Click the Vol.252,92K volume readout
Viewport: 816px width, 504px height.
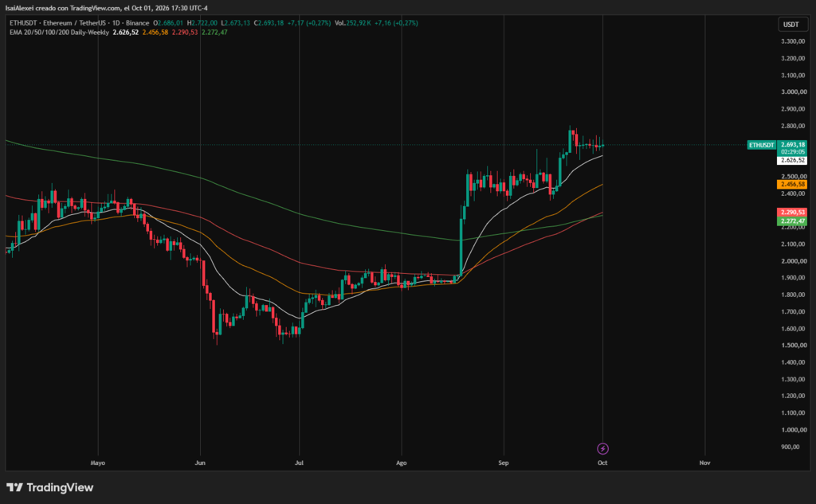tap(353, 23)
